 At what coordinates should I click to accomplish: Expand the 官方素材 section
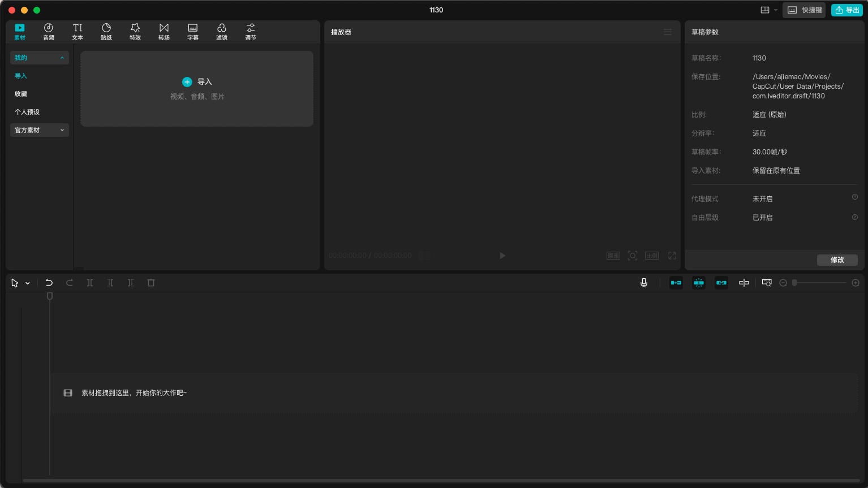tap(39, 130)
